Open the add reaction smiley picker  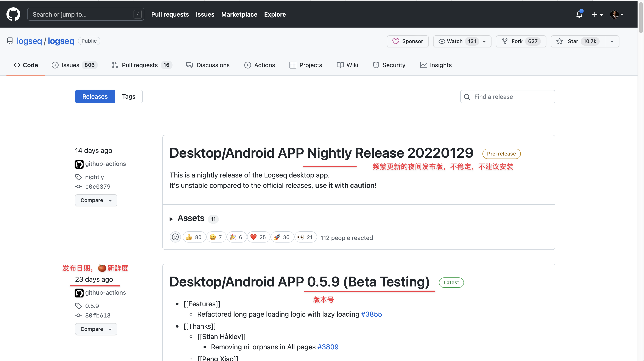click(x=175, y=237)
